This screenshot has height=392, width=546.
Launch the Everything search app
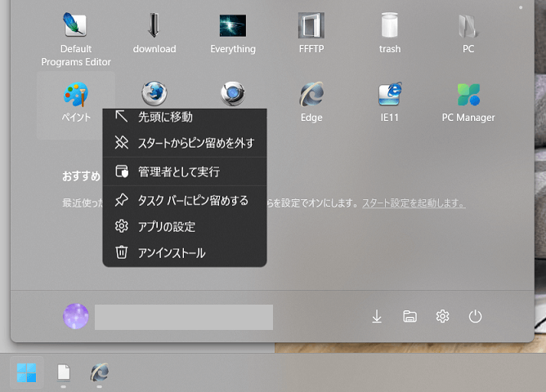point(233,33)
